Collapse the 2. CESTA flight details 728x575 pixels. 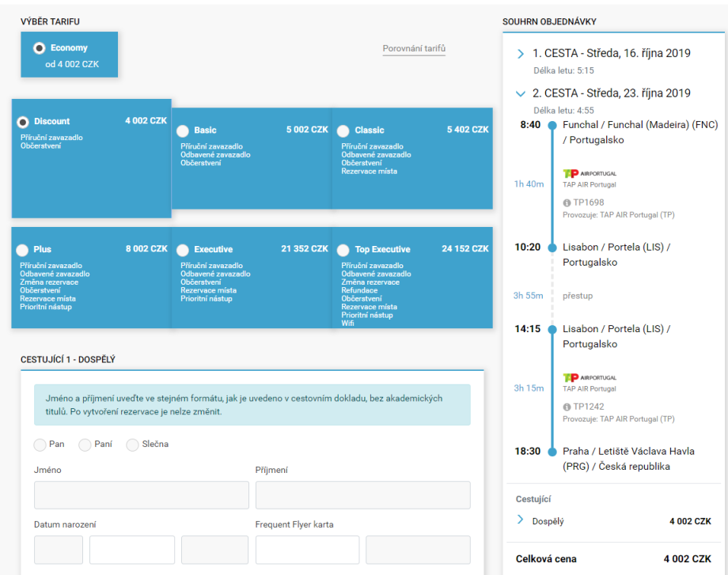(520, 93)
